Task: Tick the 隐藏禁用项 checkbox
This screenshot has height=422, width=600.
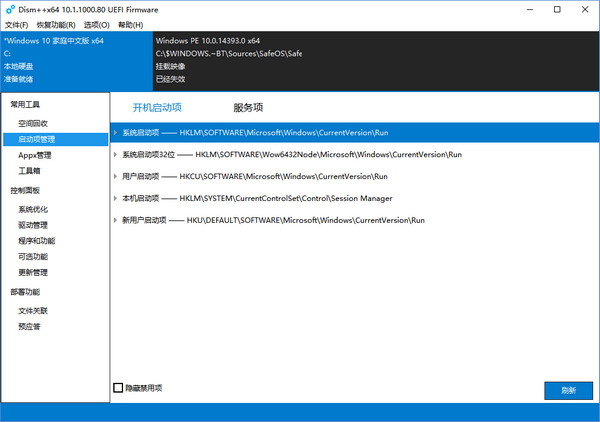Action: (x=118, y=388)
